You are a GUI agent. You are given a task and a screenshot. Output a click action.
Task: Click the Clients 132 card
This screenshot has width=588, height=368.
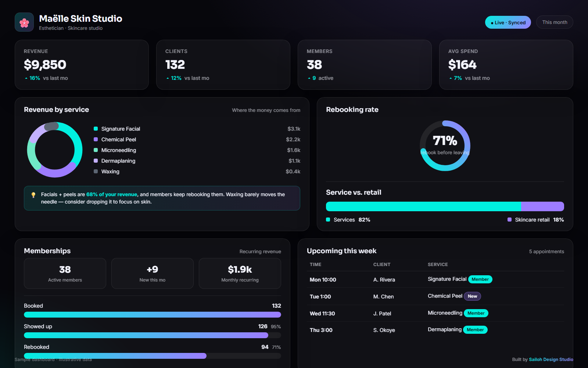tap(223, 65)
